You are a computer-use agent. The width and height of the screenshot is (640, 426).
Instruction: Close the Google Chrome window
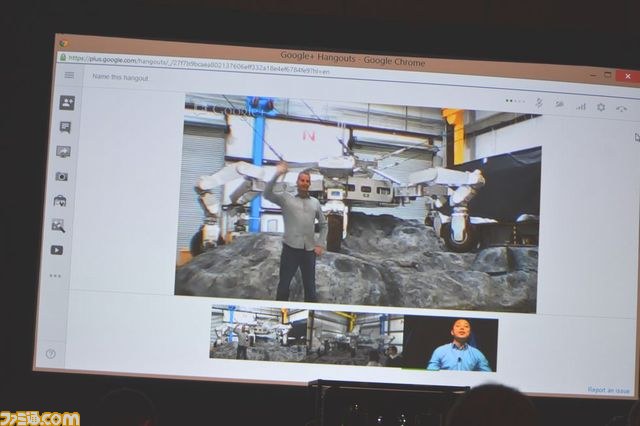(628, 76)
